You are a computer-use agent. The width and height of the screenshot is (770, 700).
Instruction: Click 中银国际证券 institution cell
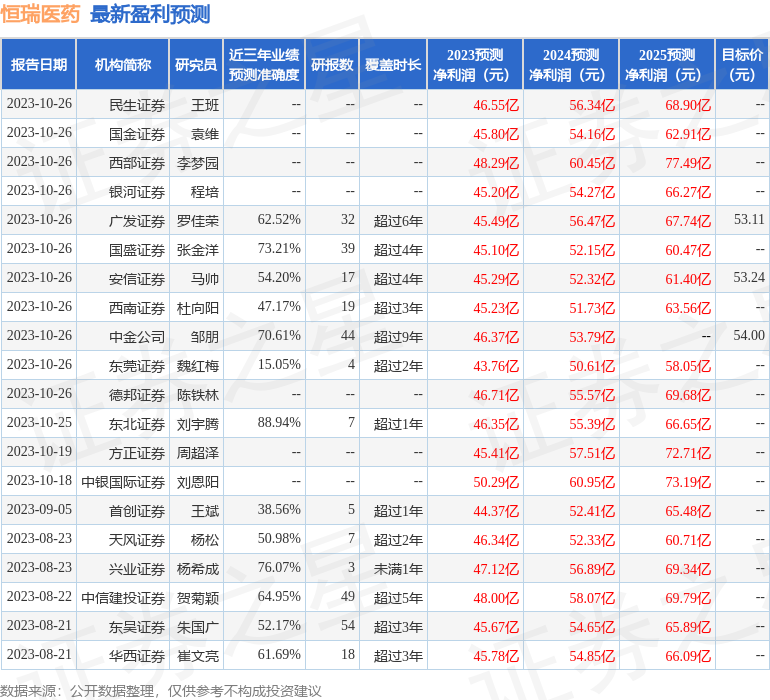coord(123,482)
